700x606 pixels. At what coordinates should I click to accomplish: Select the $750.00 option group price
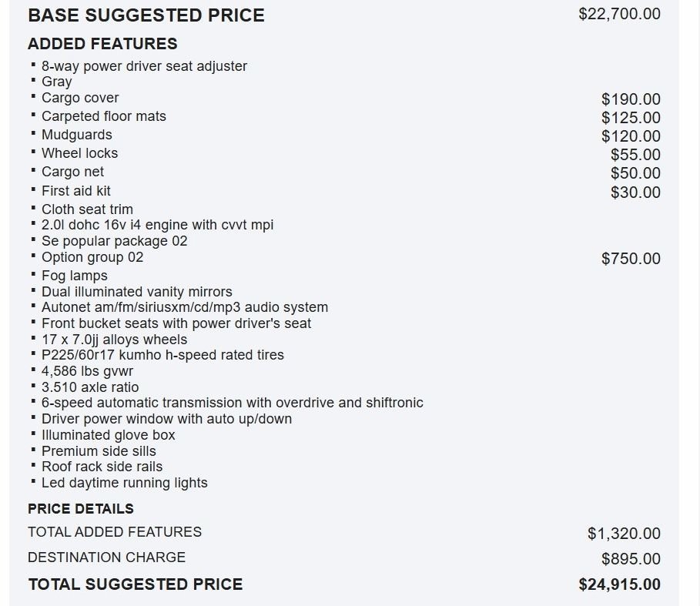(x=631, y=259)
